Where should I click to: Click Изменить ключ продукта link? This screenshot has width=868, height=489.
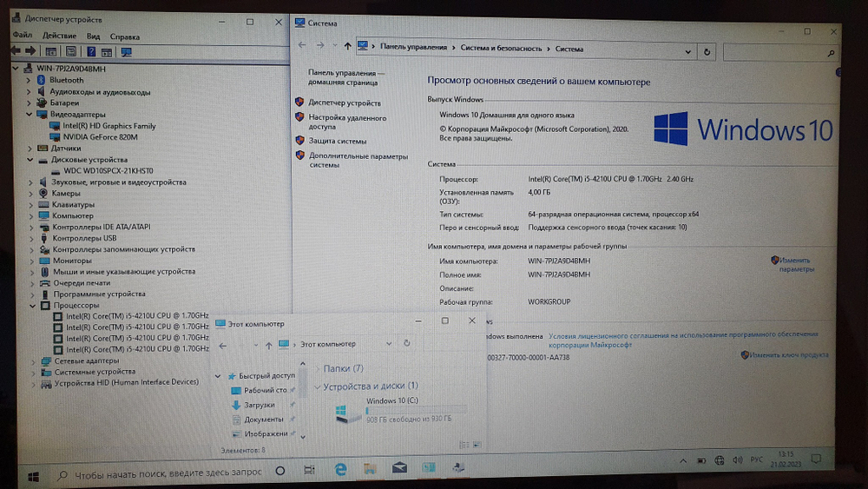coord(789,355)
